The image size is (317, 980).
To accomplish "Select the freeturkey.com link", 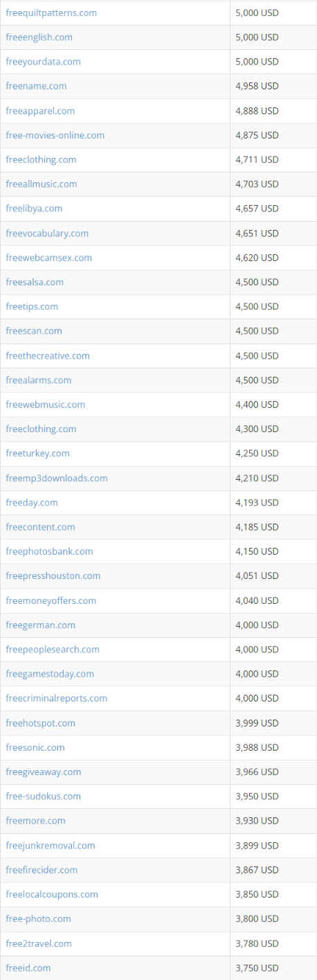I will [x=37, y=453].
